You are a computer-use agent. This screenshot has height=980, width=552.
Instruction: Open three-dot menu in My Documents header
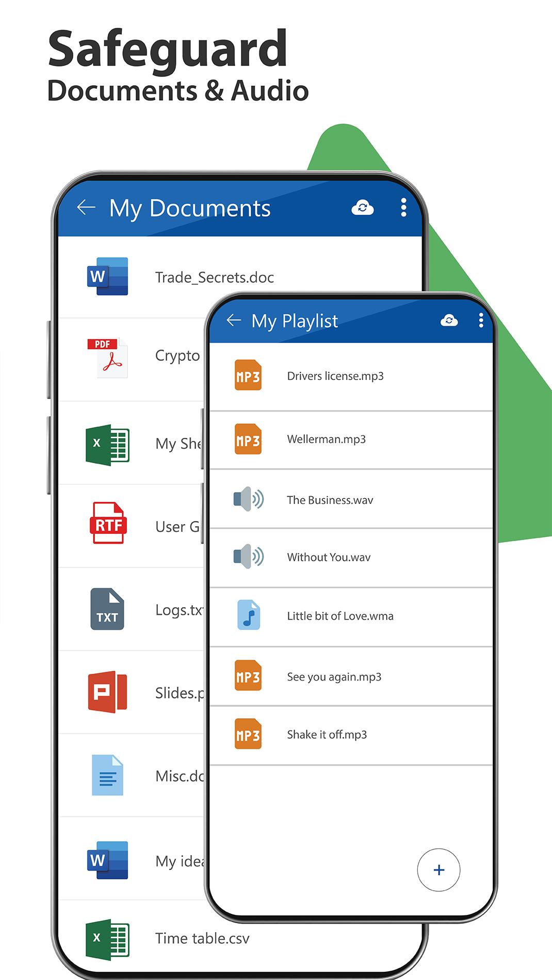pyautogui.click(x=403, y=208)
